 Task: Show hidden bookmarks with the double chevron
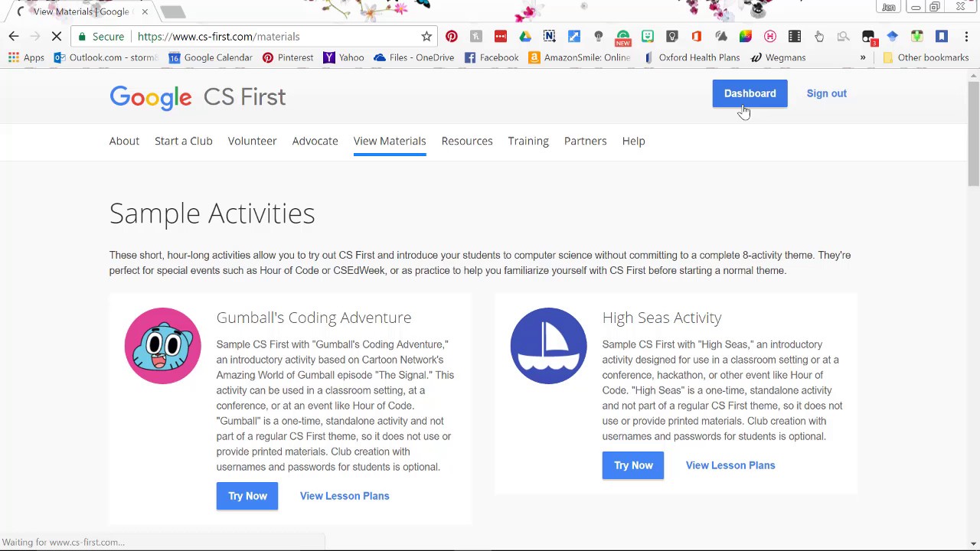tap(863, 57)
